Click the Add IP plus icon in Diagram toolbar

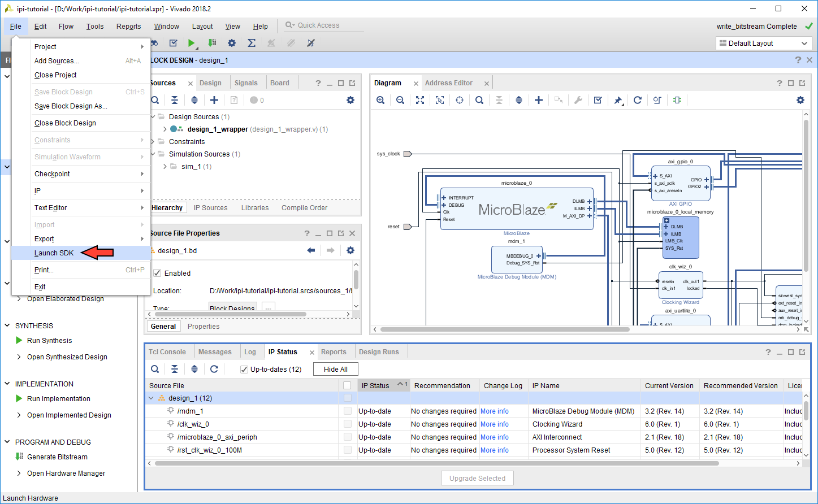[539, 100]
